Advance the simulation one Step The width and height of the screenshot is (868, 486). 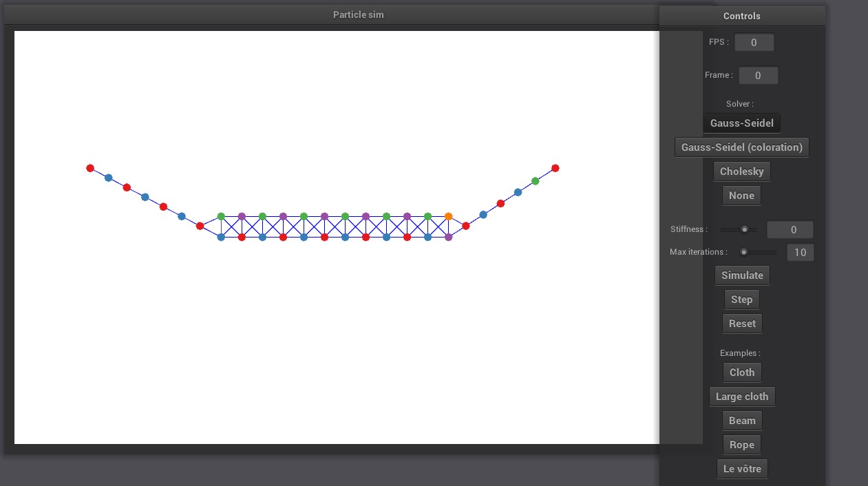click(x=741, y=299)
